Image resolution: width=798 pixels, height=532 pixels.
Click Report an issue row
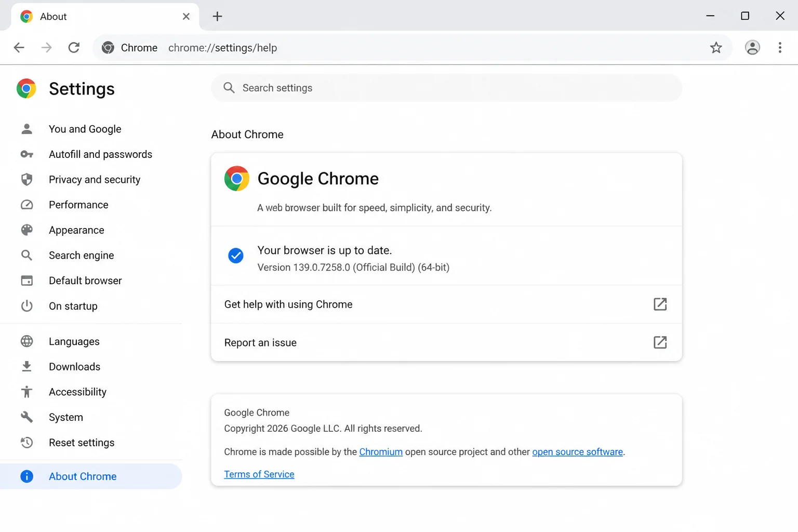tap(446, 342)
